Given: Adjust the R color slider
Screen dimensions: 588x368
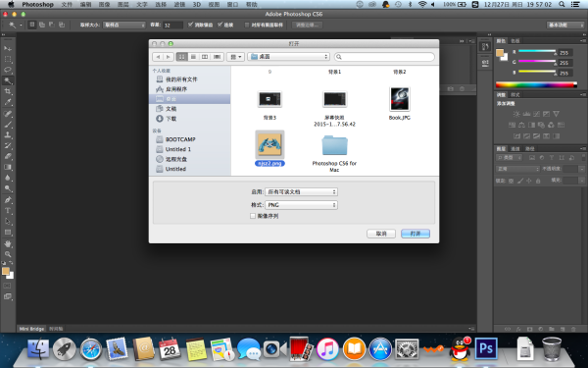Looking at the screenshot, I should click(x=536, y=51).
